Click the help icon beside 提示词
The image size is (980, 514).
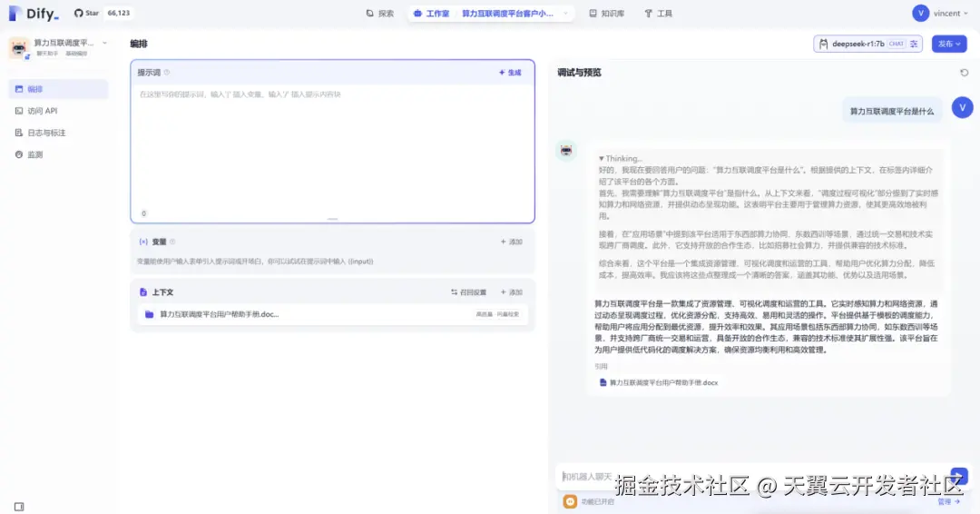tap(167, 73)
